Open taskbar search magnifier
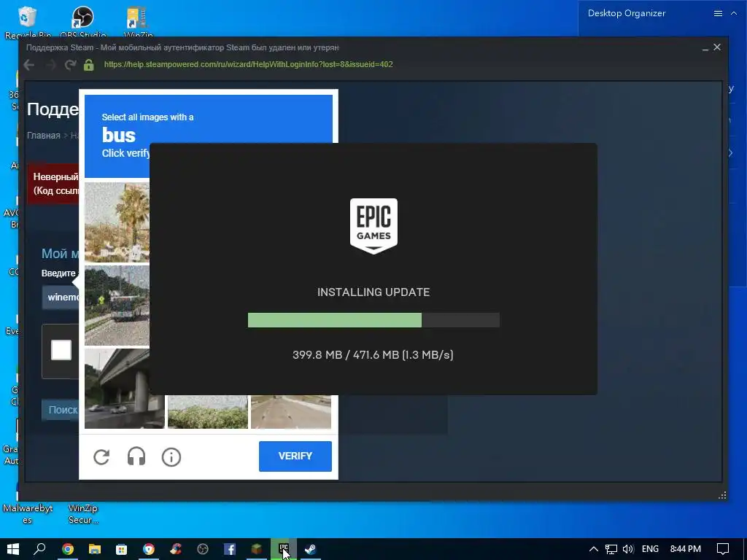747x560 pixels. (40, 549)
